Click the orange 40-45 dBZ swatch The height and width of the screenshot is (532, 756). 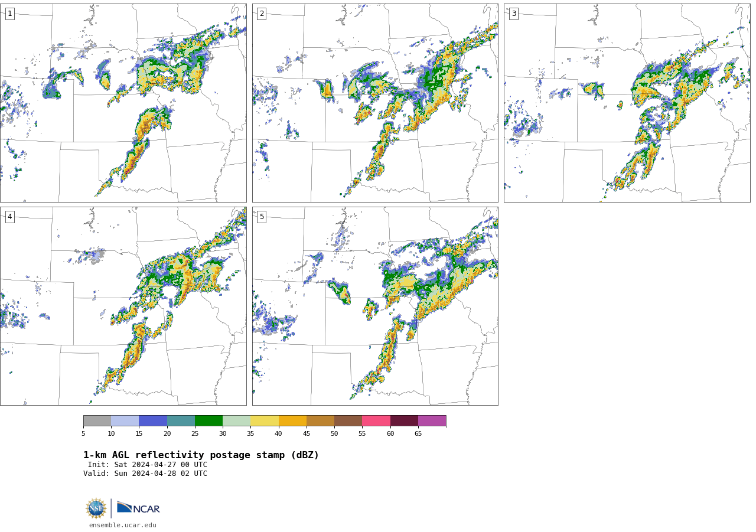292,421
